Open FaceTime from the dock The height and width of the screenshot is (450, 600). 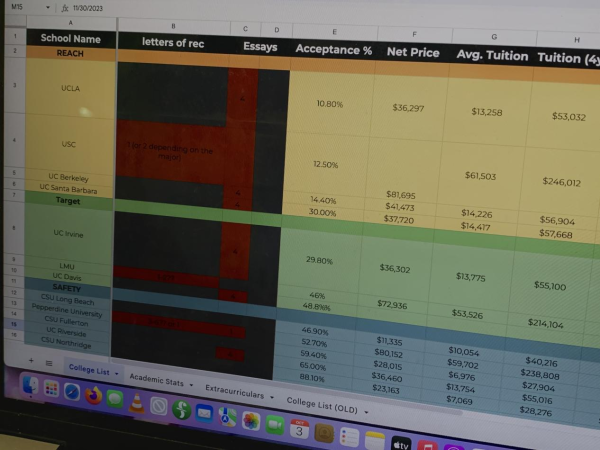click(275, 425)
